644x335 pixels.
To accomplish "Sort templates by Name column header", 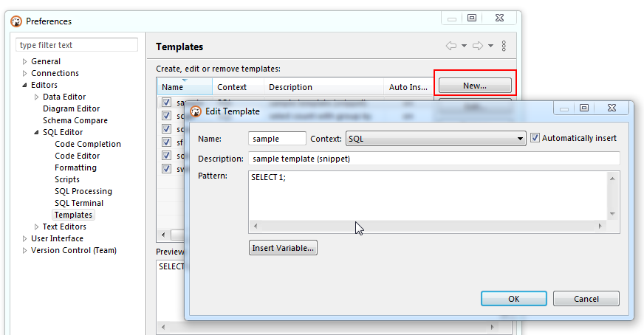I will pos(185,87).
